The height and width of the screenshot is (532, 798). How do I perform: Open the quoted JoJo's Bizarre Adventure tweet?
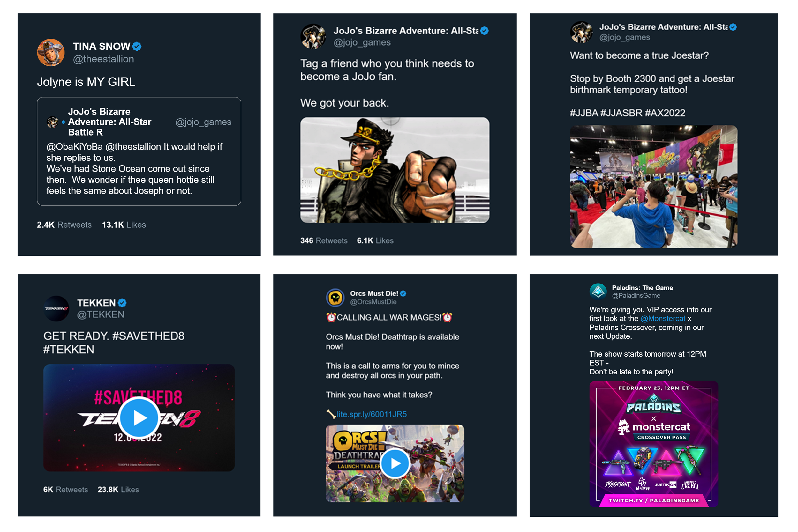139,151
